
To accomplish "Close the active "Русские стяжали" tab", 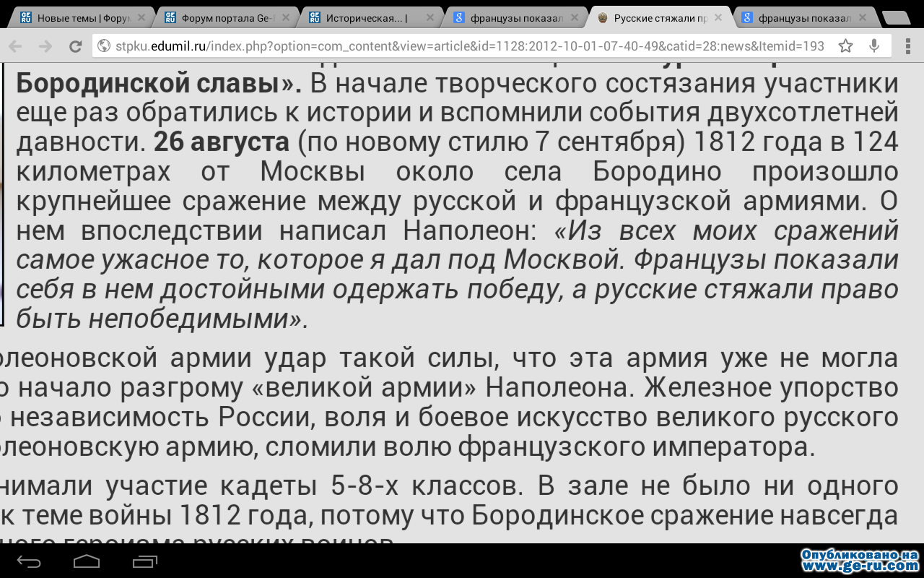I will click(x=718, y=18).
